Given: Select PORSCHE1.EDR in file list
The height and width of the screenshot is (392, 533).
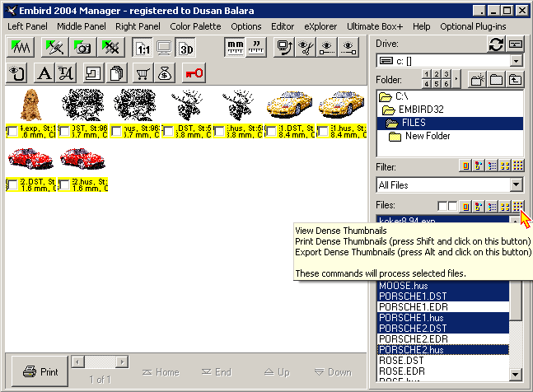Looking at the screenshot, I should tap(443, 306).
